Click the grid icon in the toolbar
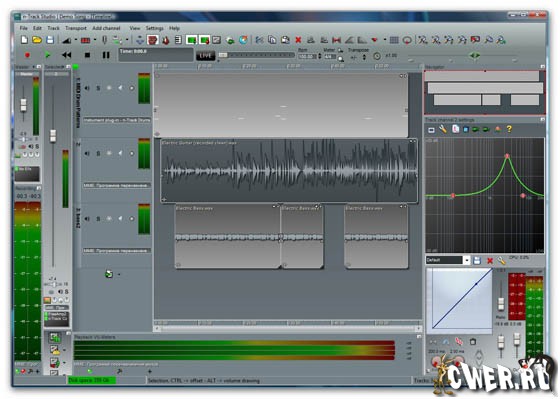This screenshot has height=399, width=560. 394,40
